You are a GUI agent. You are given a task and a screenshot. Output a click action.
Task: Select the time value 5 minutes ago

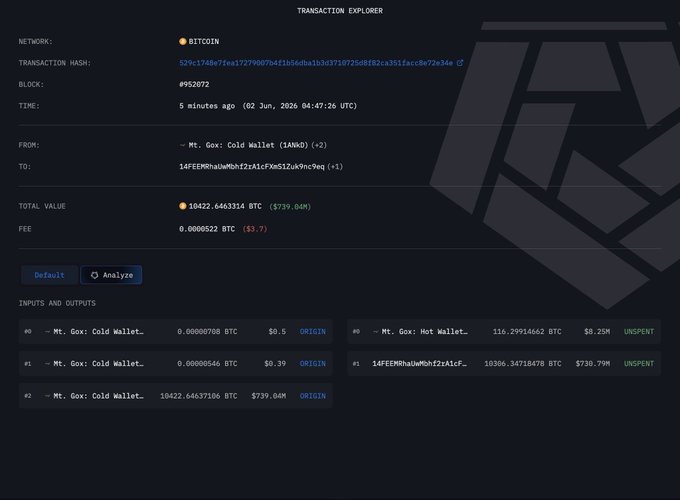tap(207, 106)
